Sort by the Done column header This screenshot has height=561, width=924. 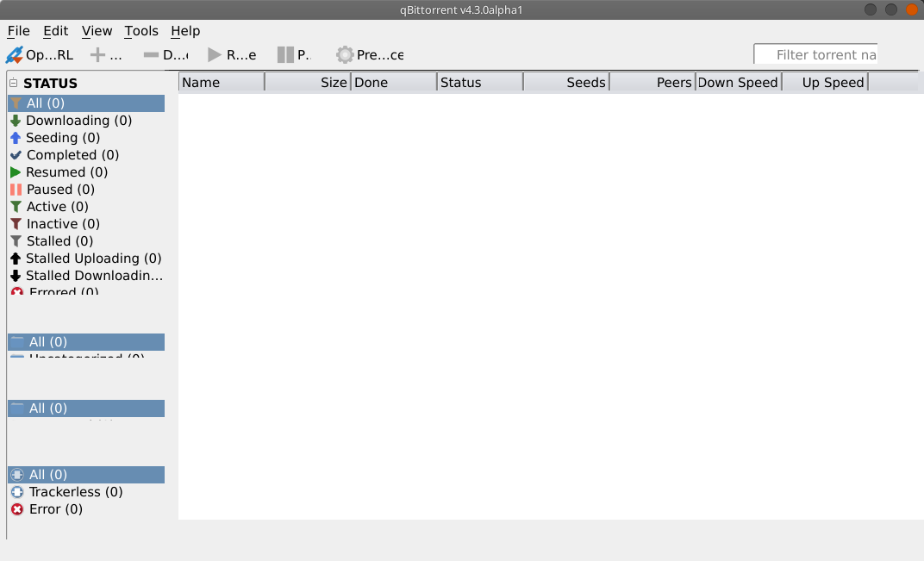(394, 83)
